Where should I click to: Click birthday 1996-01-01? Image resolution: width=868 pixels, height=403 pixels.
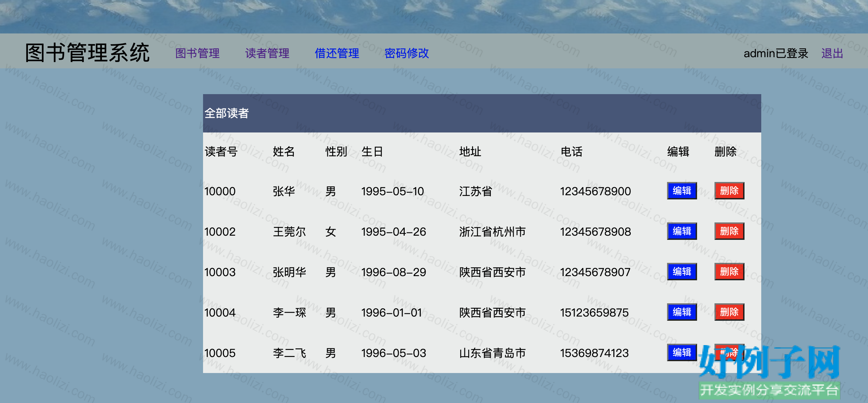(x=391, y=313)
